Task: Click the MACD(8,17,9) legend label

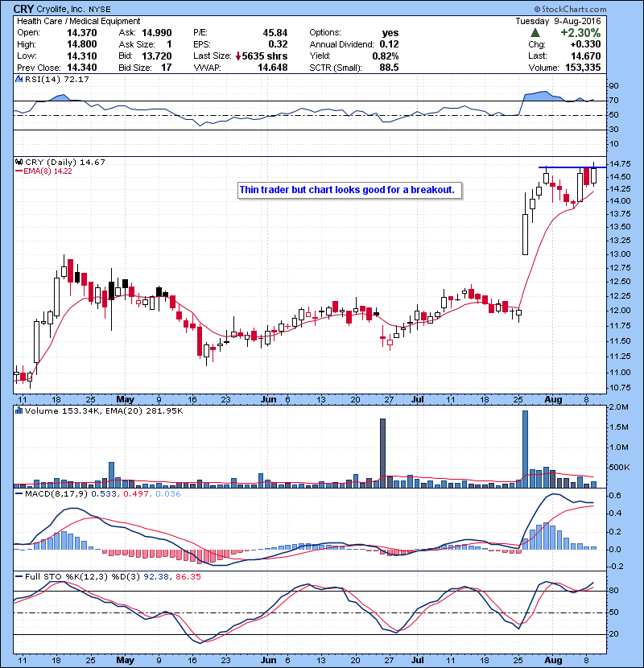Action: (x=56, y=494)
